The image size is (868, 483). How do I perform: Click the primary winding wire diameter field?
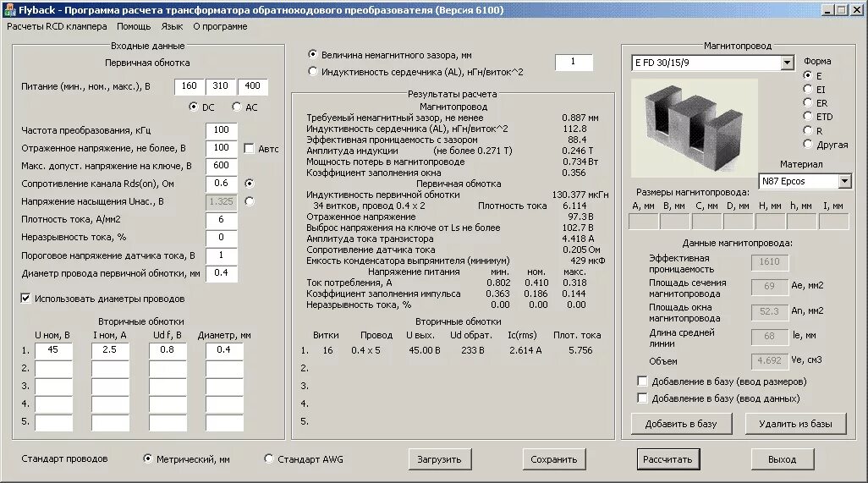(222, 273)
